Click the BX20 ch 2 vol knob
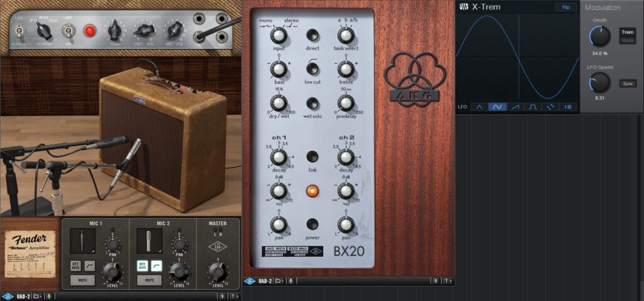 [346, 191]
